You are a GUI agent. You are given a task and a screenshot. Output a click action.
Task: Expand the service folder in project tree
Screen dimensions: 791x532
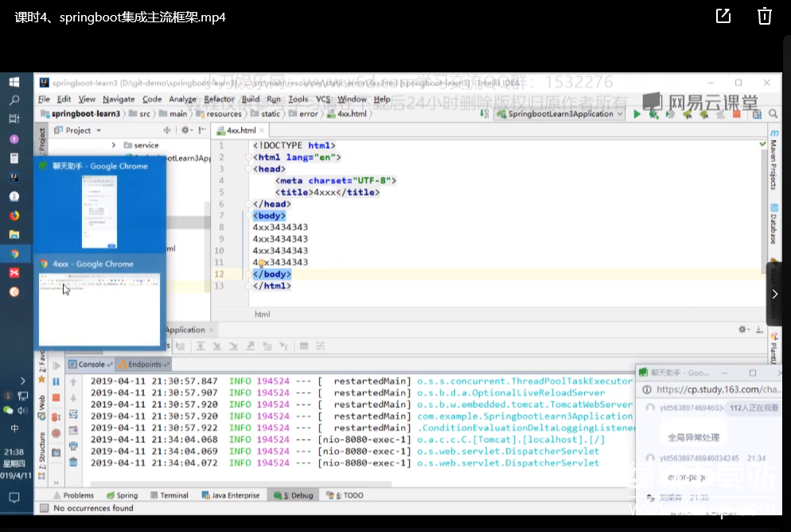pyautogui.click(x=114, y=146)
